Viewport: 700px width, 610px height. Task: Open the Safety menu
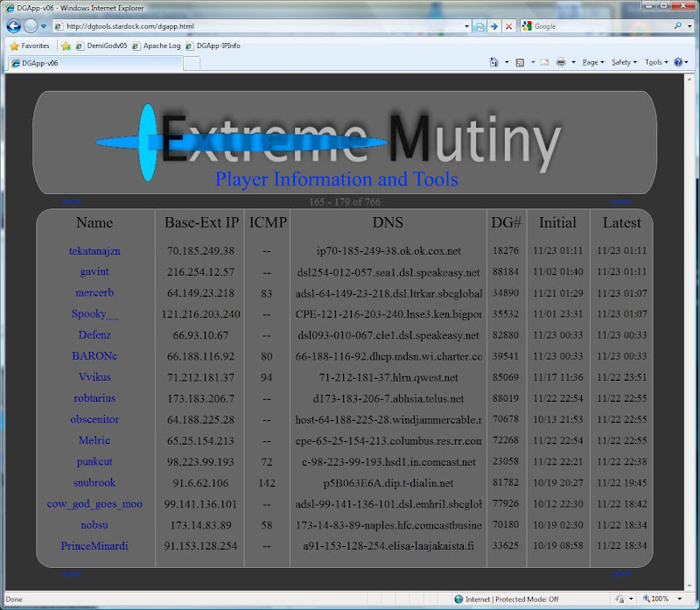[x=624, y=62]
